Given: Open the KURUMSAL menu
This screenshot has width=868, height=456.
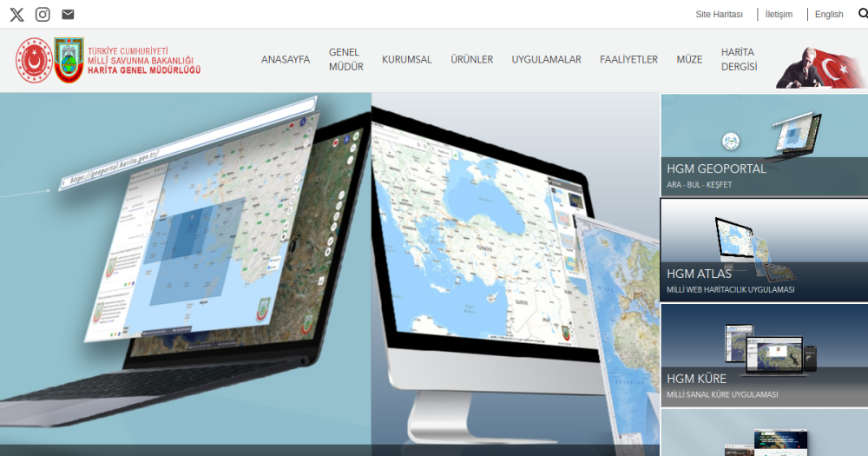Looking at the screenshot, I should click(407, 59).
